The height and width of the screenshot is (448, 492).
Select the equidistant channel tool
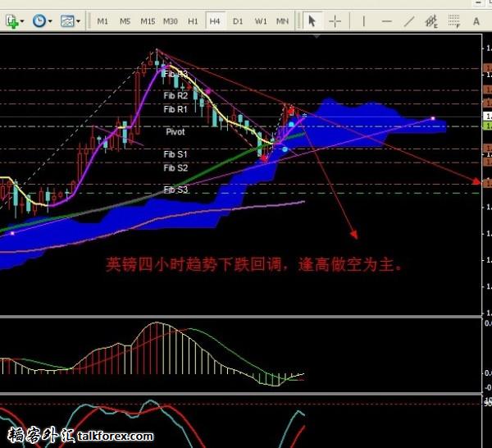(x=430, y=21)
